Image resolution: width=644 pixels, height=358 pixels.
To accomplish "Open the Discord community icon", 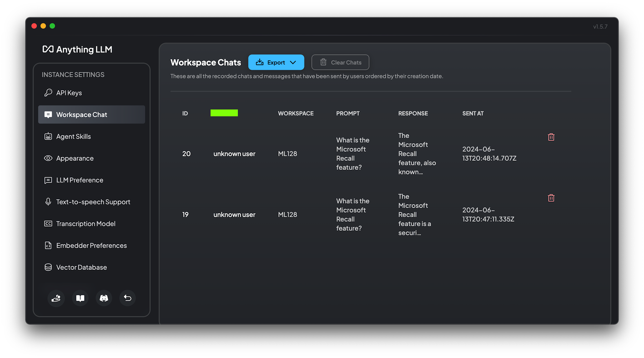I will pyautogui.click(x=104, y=298).
